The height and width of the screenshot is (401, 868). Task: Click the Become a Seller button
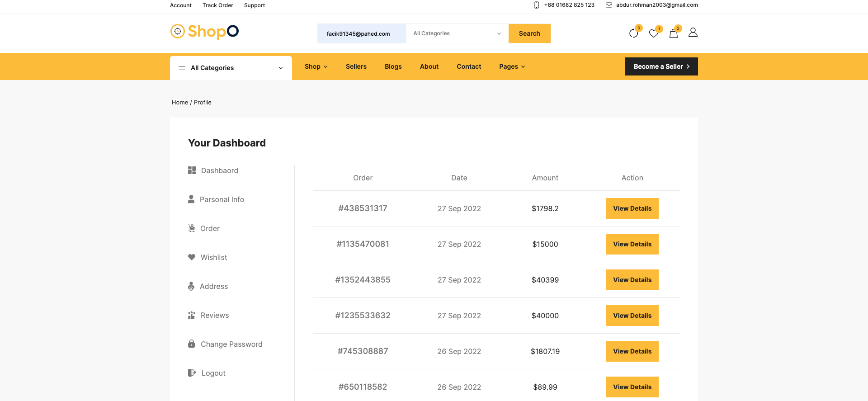pyautogui.click(x=661, y=66)
